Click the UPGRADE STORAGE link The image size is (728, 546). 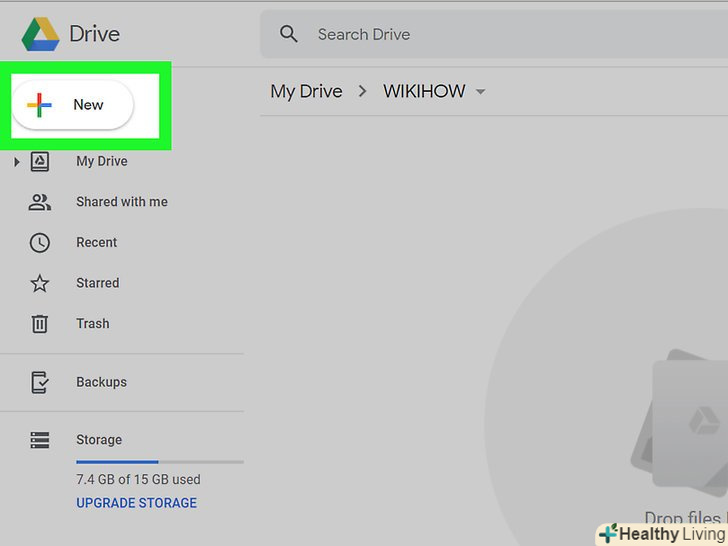coord(136,503)
